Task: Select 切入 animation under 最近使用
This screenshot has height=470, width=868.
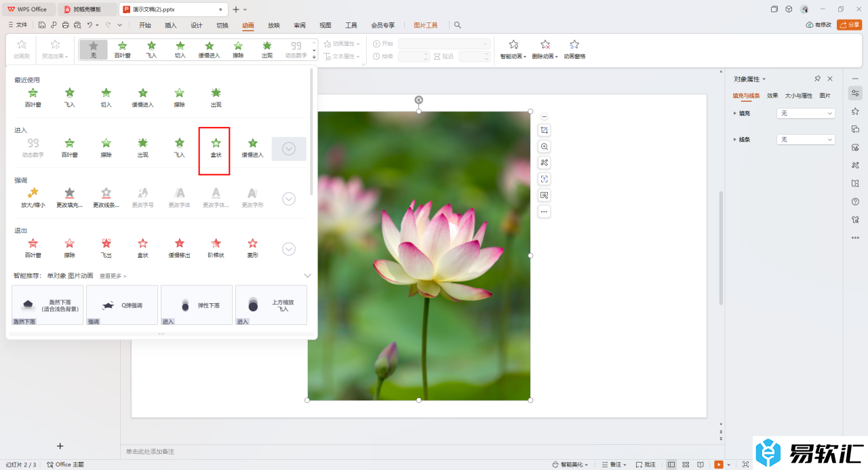Action: (x=106, y=98)
